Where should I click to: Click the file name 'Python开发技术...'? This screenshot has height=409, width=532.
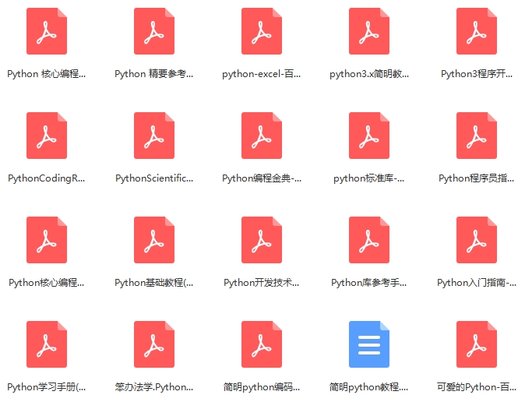coord(262,283)
